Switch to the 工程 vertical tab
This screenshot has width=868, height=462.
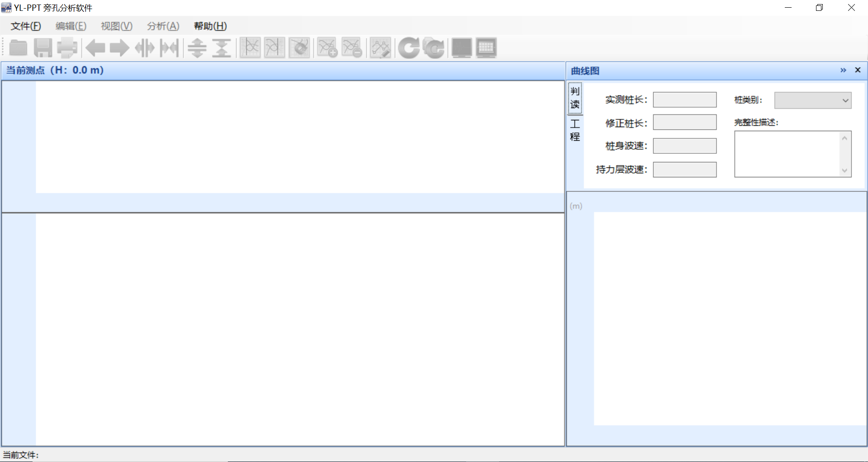[x=575, y=130]
